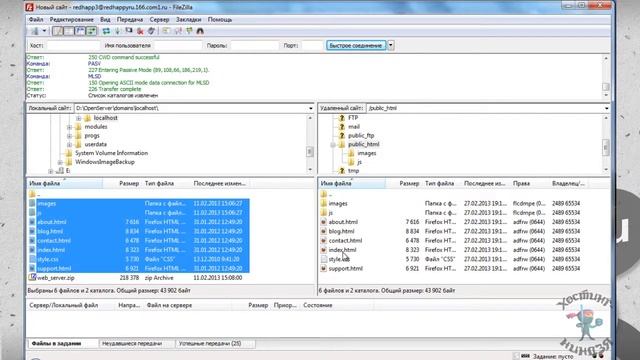640x360 pixels.
Task: Select index.html in remote file list
Action: (342, 250)
